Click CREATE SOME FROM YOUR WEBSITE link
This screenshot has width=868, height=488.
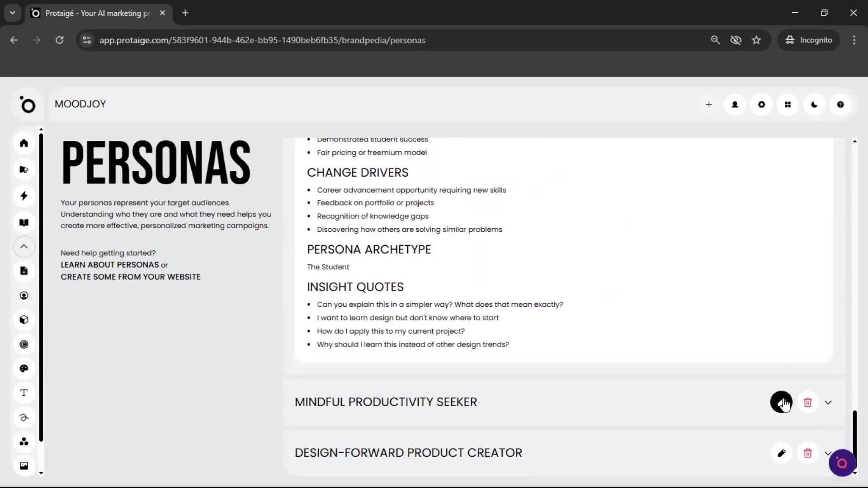(x=131, y=277)
